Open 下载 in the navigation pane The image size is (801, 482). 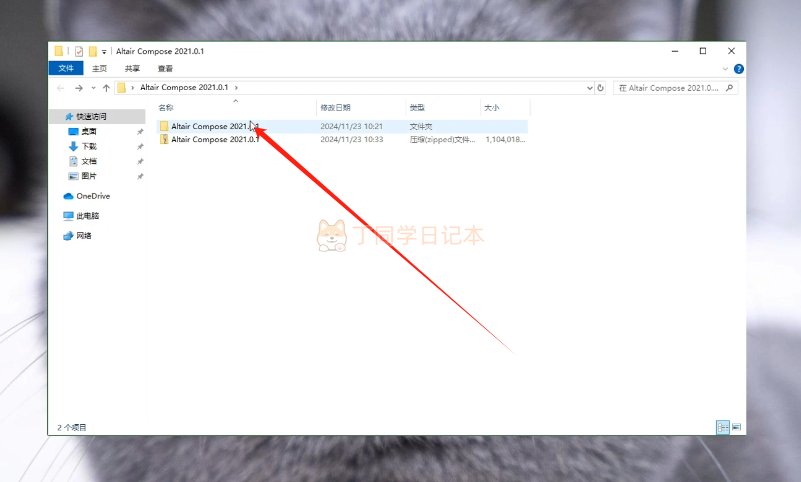click(x=88, y=146)
